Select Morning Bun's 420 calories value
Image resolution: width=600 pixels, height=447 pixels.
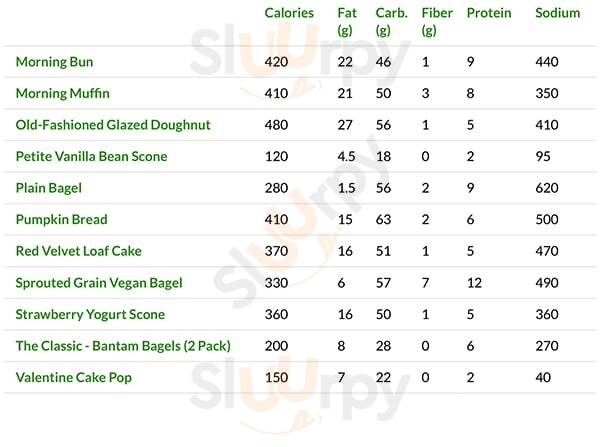(x=275, y=62)
